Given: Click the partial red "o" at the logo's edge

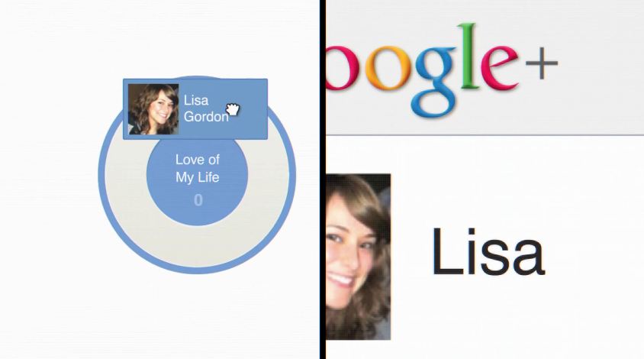Looking at the screenshot, I should tap(343, 67).
